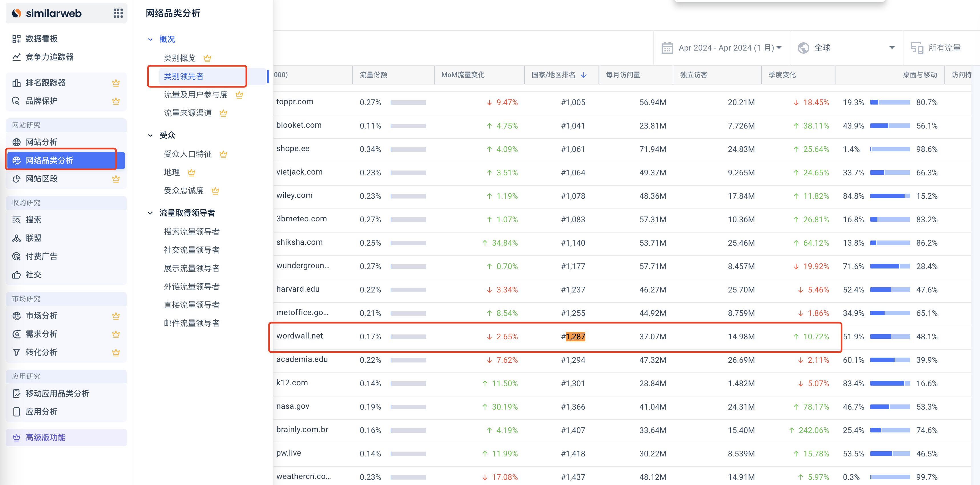Viewport: 980px width, 485px height.
Task: Click 移动应用品类分析 icon
Action: tap(16, 393)
